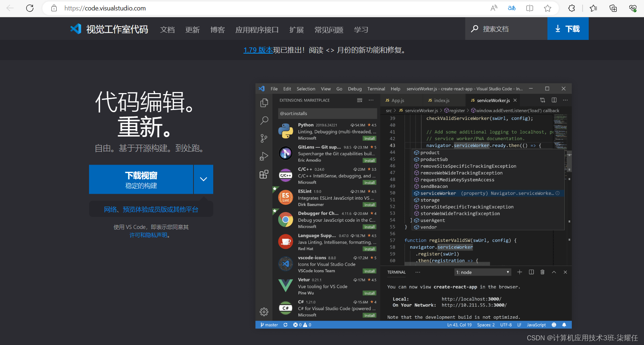
Task: Open the Debug menu
Action: (x=355, y=88)
